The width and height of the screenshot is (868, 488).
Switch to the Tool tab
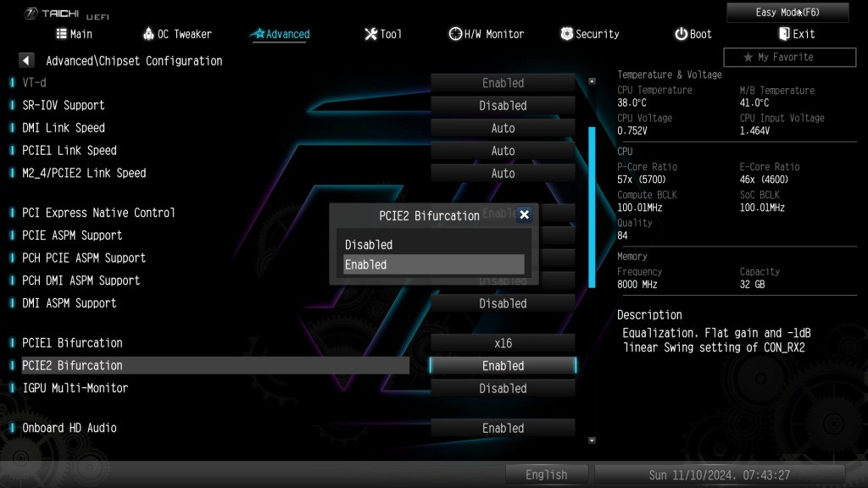(383, 34)
